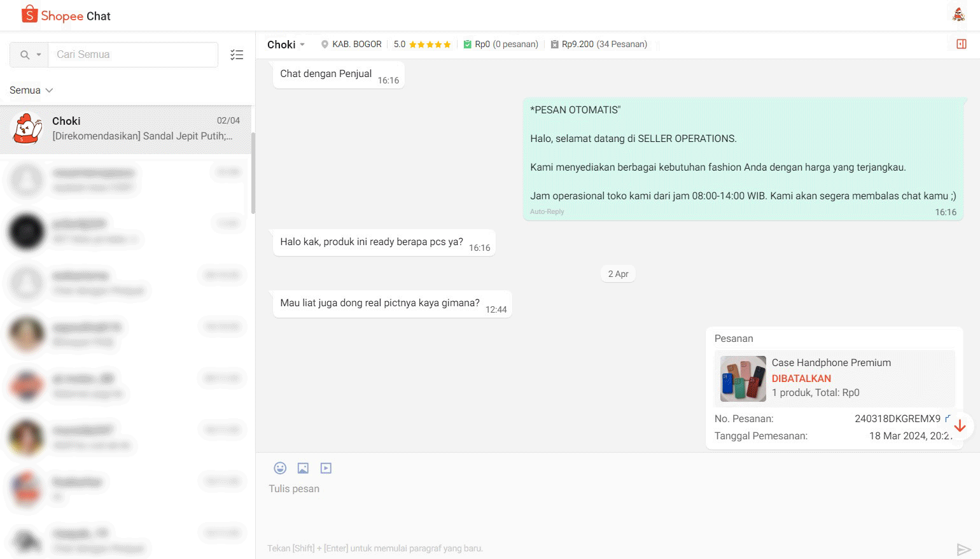The image size is (980, 559).
Task: Toggle the side panel with the red collapse icon
Action: point(961,43)
